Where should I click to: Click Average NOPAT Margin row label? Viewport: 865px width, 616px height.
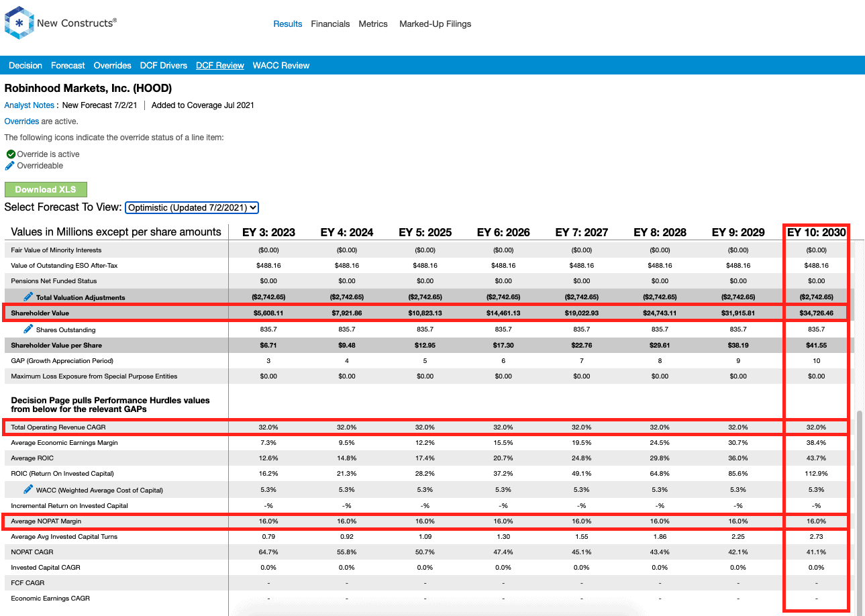(x=46, y=521)
